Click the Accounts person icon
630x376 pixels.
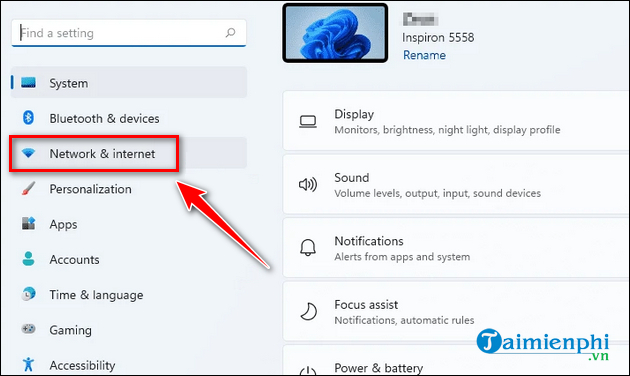pyautogui.click(x=28, y=259)
